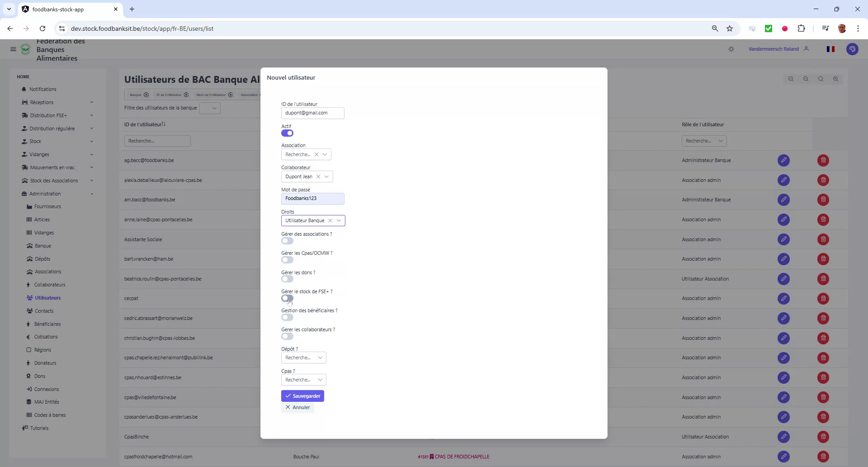Click the Sauvegarder button
The image size is (868, 467).
pos(302,396)
